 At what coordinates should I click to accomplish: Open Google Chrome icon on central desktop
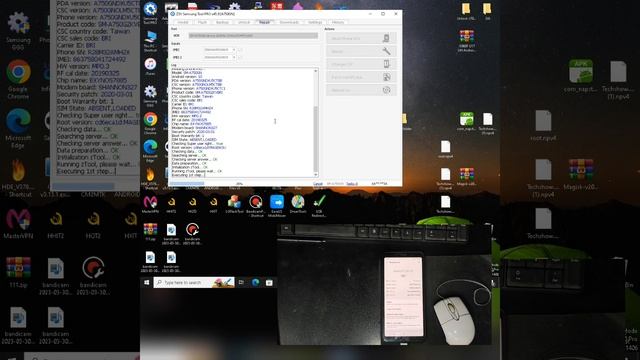point(150,123)
